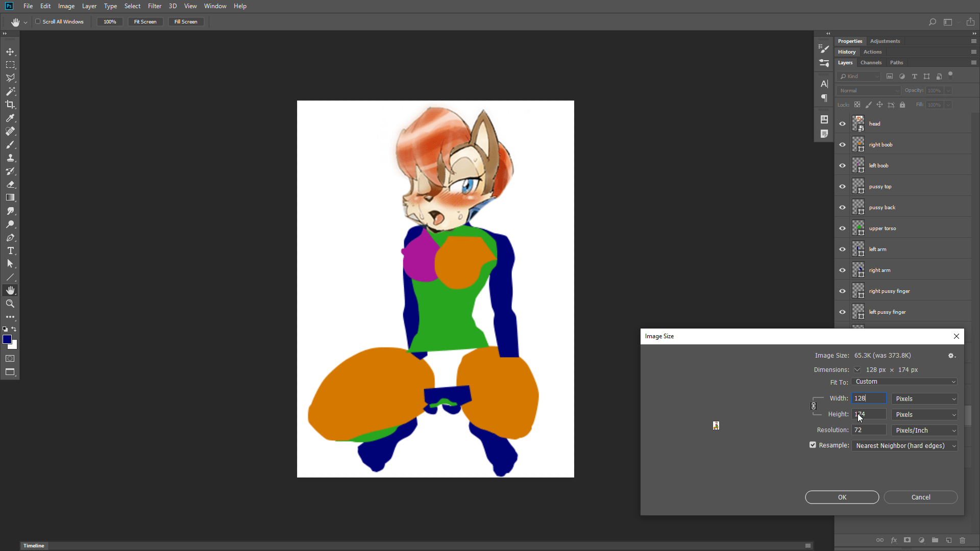
Task: Select the Clone Stamp tool
Action: (x=10, y=158)
